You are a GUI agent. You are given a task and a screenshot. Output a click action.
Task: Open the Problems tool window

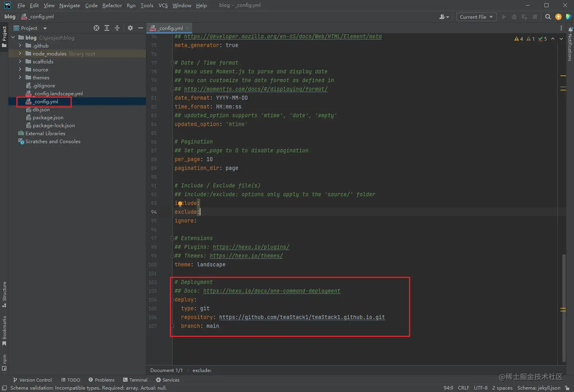coord(101,380)
